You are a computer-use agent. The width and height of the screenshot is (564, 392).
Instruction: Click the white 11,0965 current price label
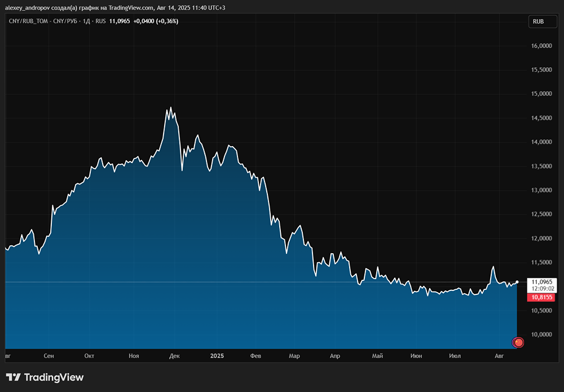[541, 282]
